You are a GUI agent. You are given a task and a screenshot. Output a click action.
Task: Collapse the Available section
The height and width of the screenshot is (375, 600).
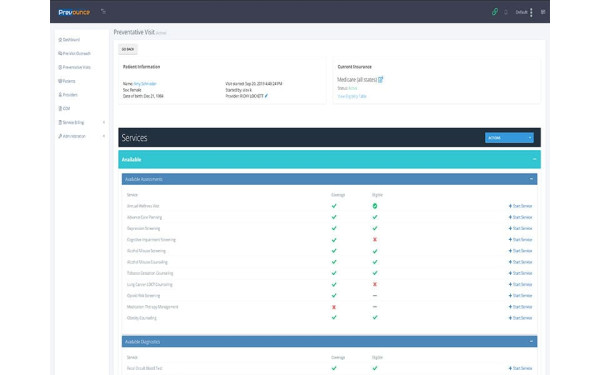(534, 159)
